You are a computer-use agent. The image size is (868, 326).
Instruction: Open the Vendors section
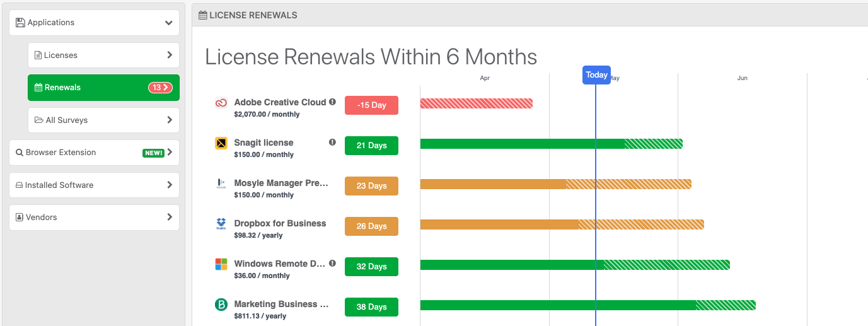tap(94, 217)
